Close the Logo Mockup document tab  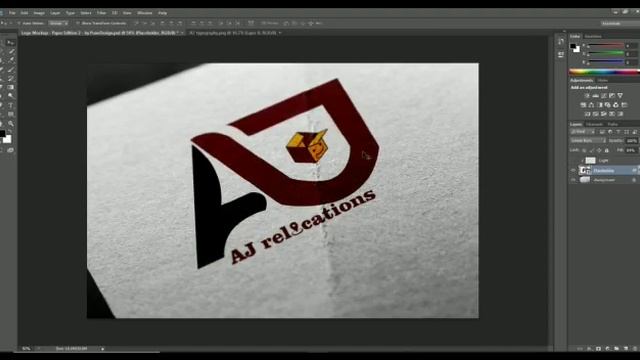(x=182, y=33)
